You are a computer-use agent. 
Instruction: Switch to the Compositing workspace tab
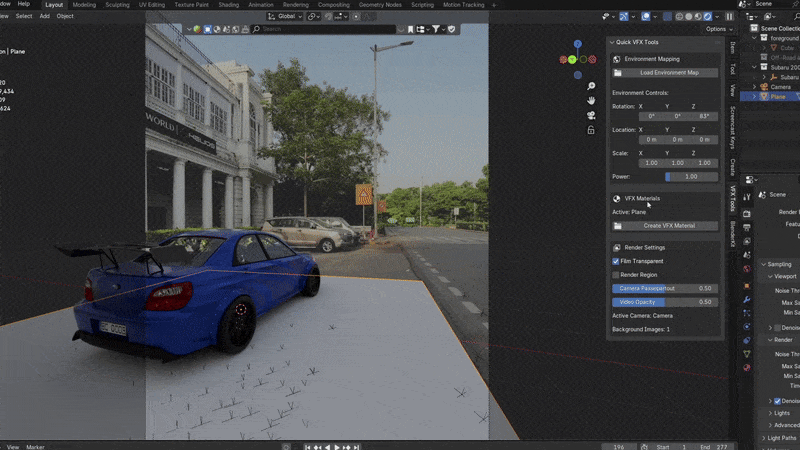[334, 5]
